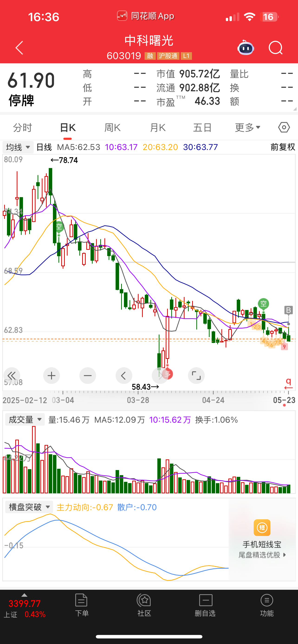
Task: Open 尾盘精选优股 link
Action: pos(262,555)
